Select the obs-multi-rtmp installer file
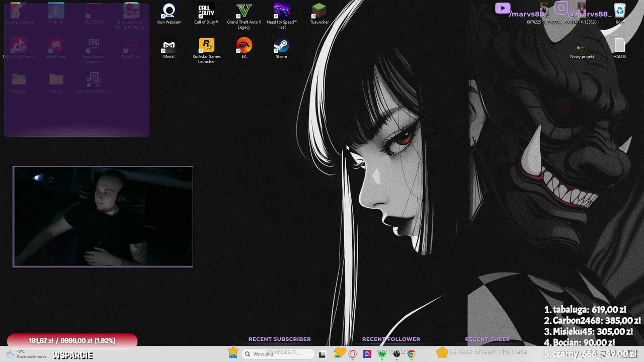Viewport: 644px width, 362px height. (x=94, y=83)
